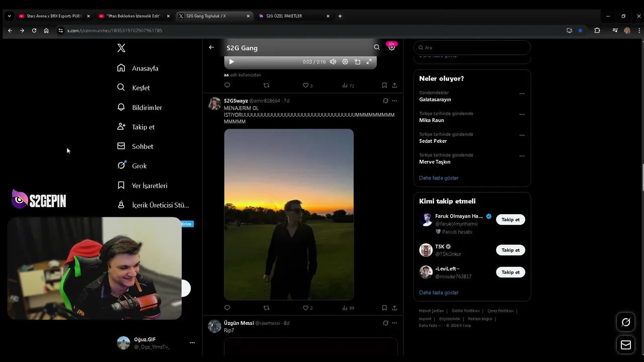The width and height of the screenshot is (644, 362).
Task: Show more follow suggestions
Action: click(439, 293)
